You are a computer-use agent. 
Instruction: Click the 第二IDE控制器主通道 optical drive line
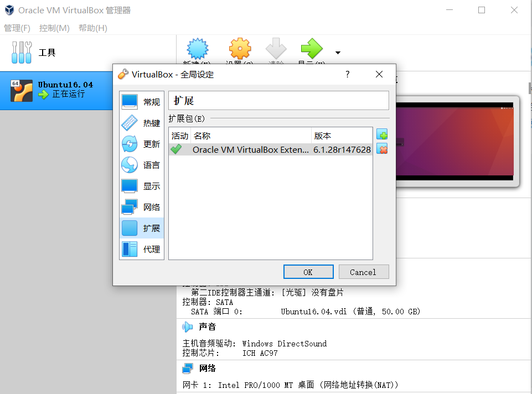(267, 293)
